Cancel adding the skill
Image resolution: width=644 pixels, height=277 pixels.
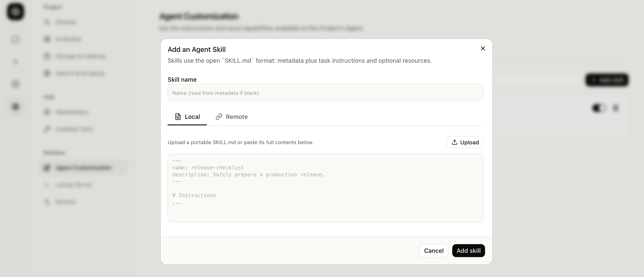coord(433,250)
